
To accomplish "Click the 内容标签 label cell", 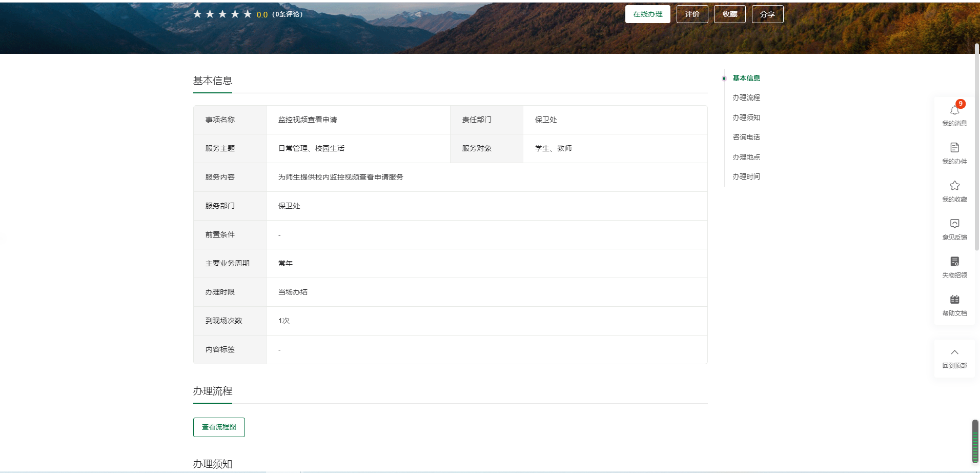I will (230, 349).
